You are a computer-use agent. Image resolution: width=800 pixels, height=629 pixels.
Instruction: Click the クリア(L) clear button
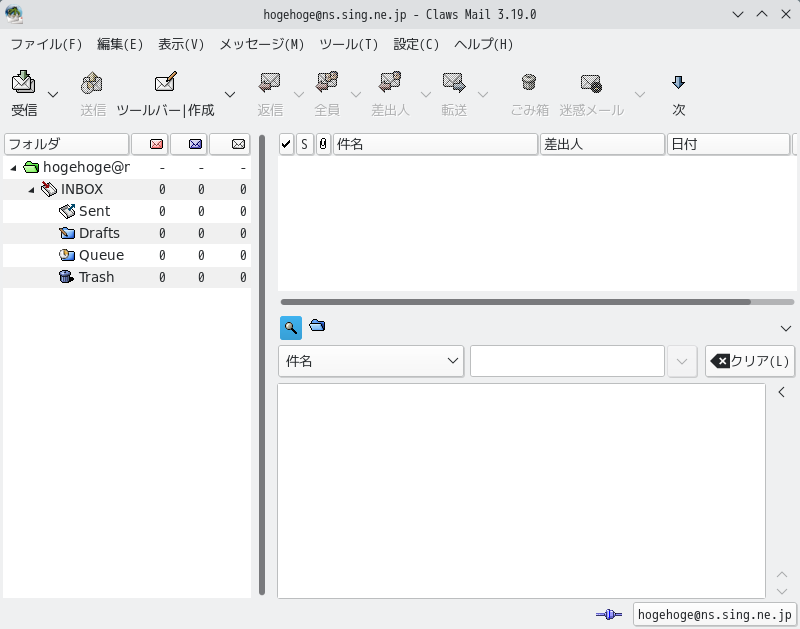click(x=749, y=361)
